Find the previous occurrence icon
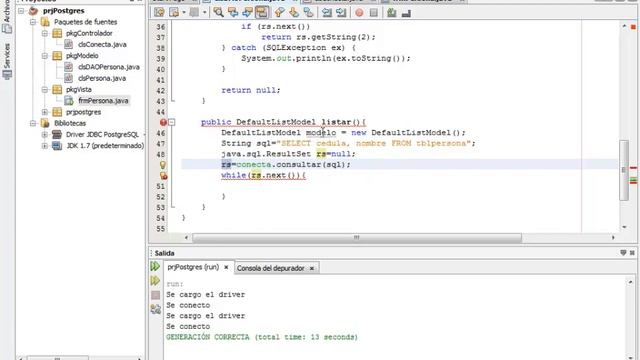Screen dimensions: 640x360 233,13
